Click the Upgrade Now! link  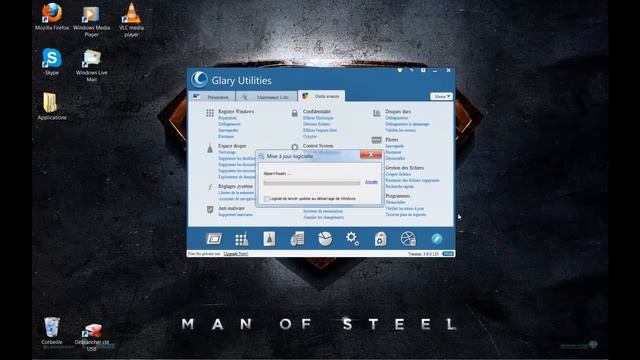coord(236,253)
